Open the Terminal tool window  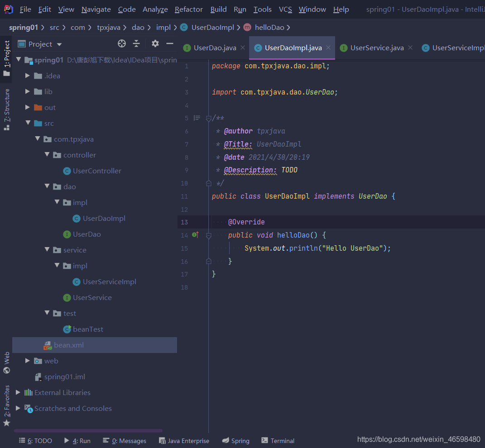coord(278,441)
